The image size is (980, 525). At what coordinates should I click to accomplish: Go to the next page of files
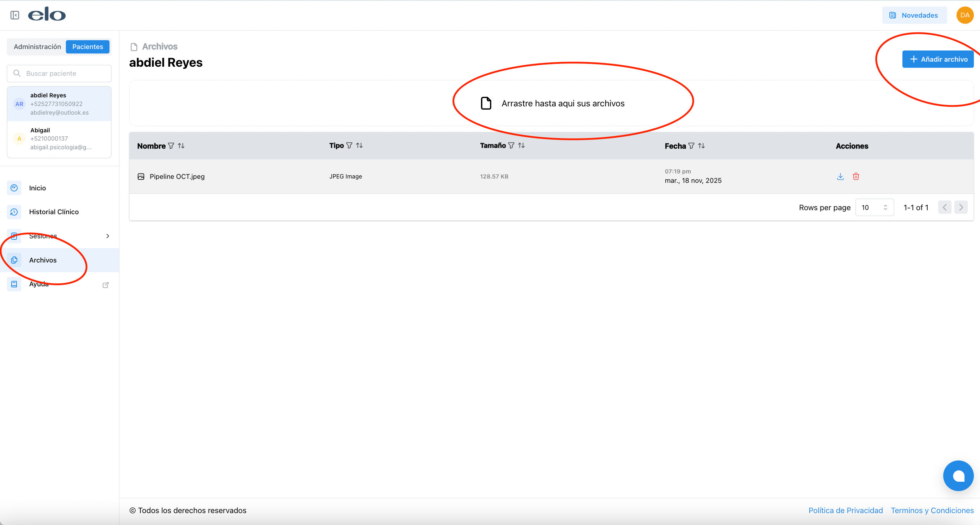[961, 208]
